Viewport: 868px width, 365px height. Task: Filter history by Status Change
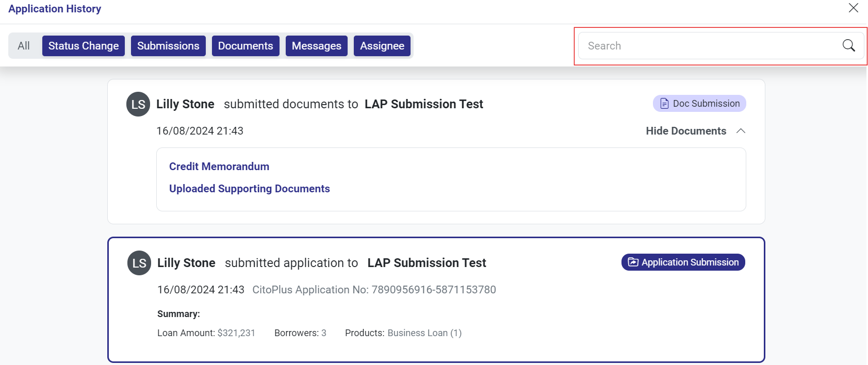click(x=84, y=46)
